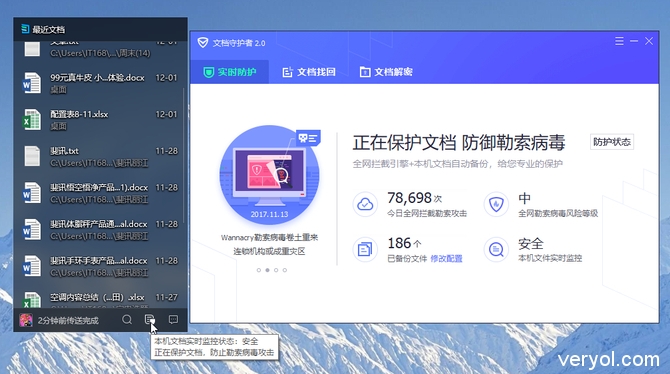Click the colorful avatar icon in panel footer
The image size is (670, 374).
26,320
